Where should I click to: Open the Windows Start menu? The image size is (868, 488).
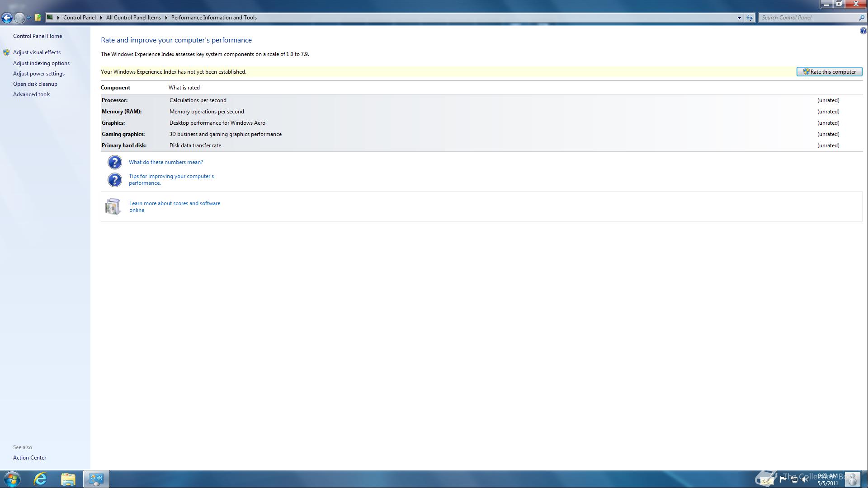[12, 479]
